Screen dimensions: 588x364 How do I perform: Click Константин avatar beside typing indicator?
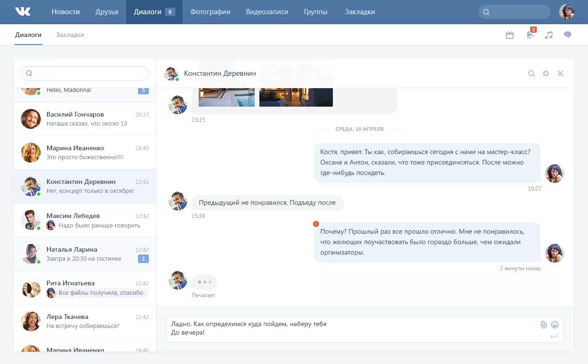tap(178, 280)
